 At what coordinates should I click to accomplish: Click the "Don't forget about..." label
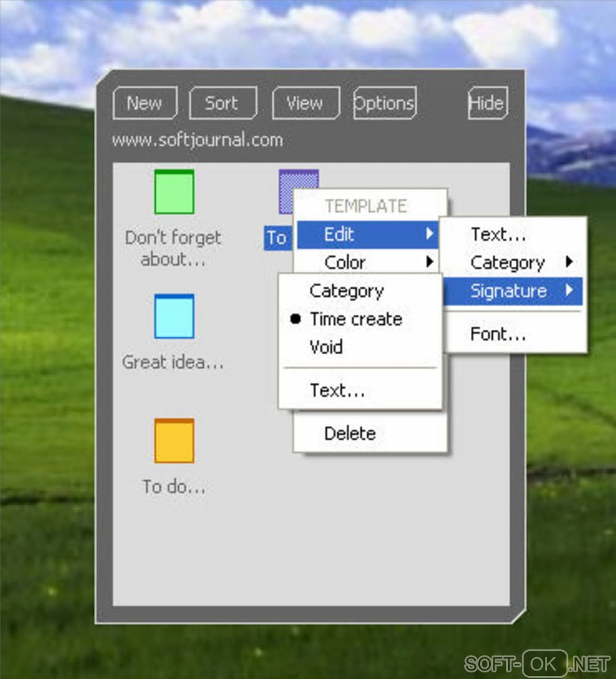pyautogui.click(x=173, y=248)
